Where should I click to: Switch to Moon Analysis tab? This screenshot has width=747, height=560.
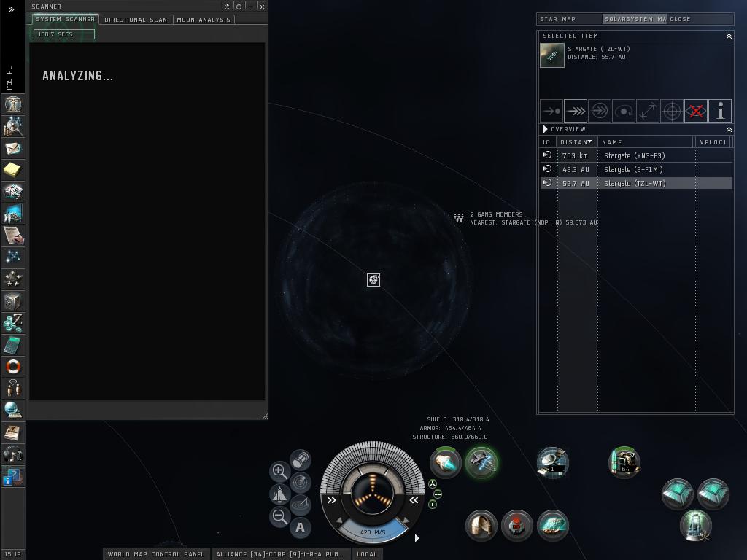coord(204,20)
